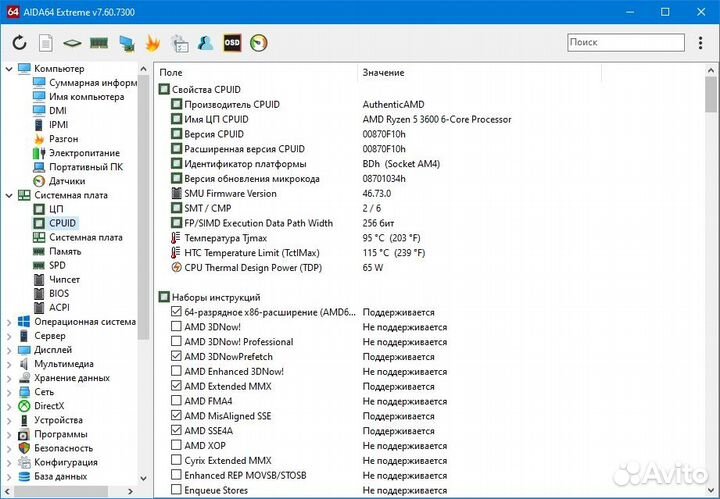Screen dimensions: 720x499
Task: Open the Датчики sensors item
Action: 59,181
